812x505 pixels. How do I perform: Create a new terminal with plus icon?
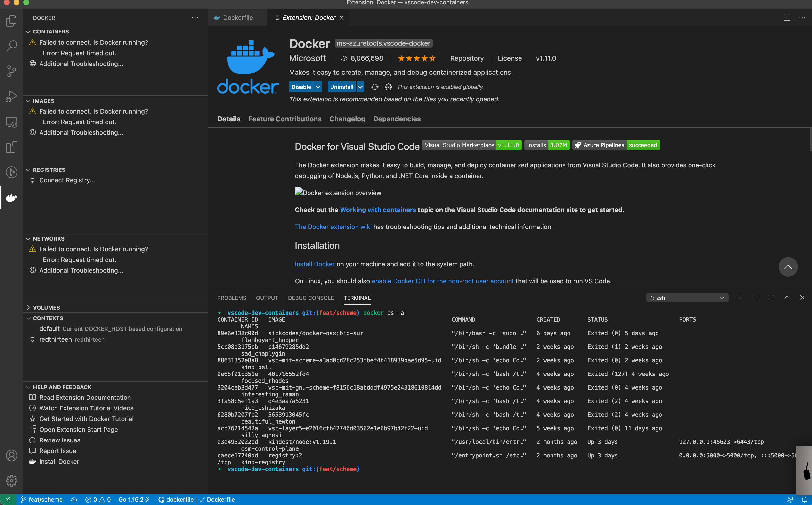[x=740, y=297]
